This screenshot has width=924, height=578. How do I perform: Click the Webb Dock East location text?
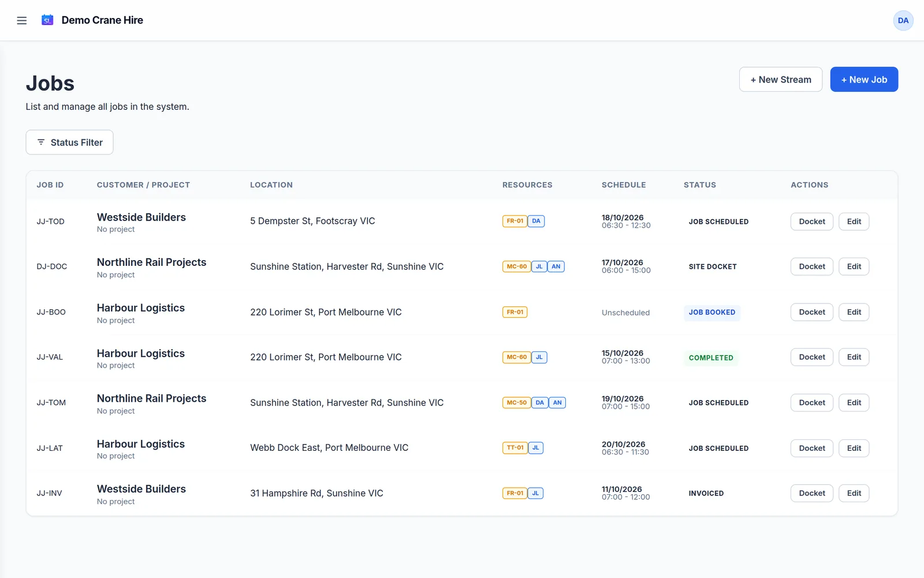tap(329, 447)
